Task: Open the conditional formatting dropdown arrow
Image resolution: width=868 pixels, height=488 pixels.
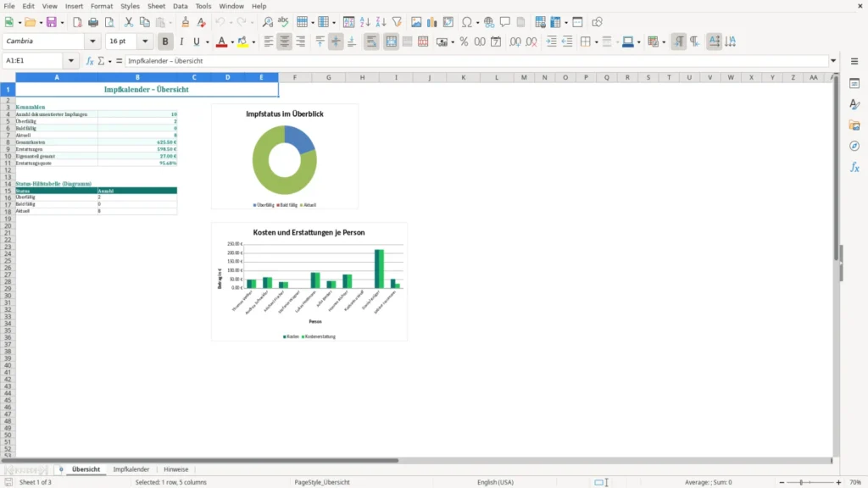Action: click(x=664, y=42)
